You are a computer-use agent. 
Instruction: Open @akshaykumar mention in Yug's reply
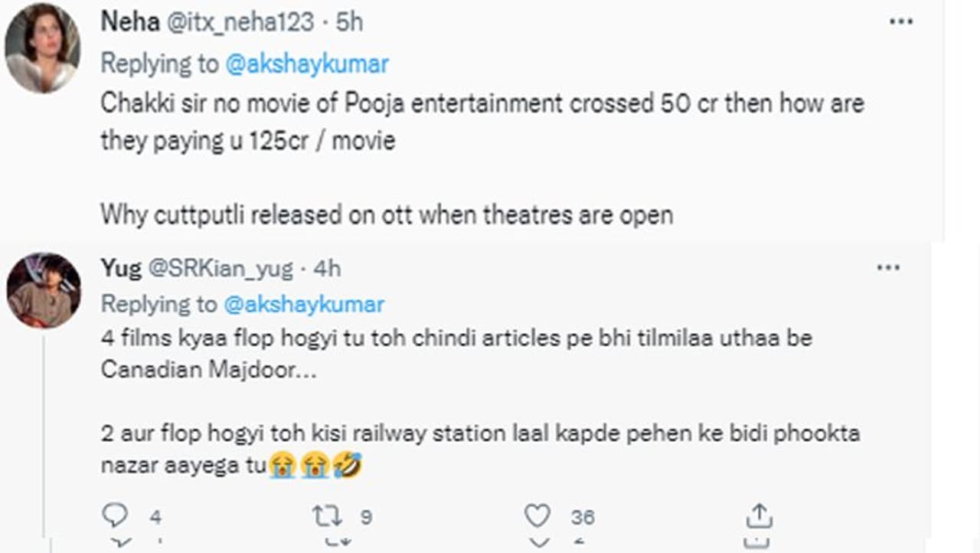pyautogui.click(x=304, y=304)
